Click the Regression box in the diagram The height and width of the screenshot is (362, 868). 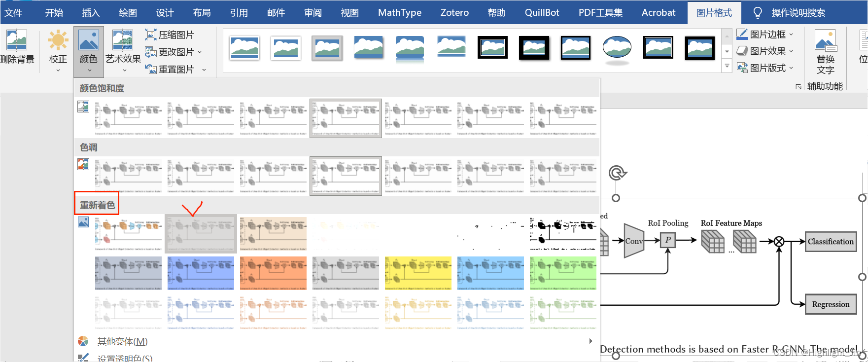coord(831,304)
